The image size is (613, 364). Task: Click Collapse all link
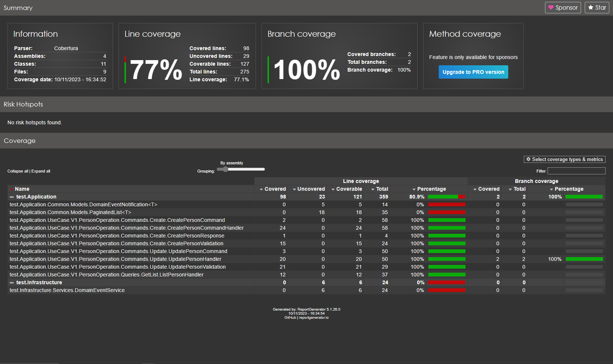pos(18,171)
